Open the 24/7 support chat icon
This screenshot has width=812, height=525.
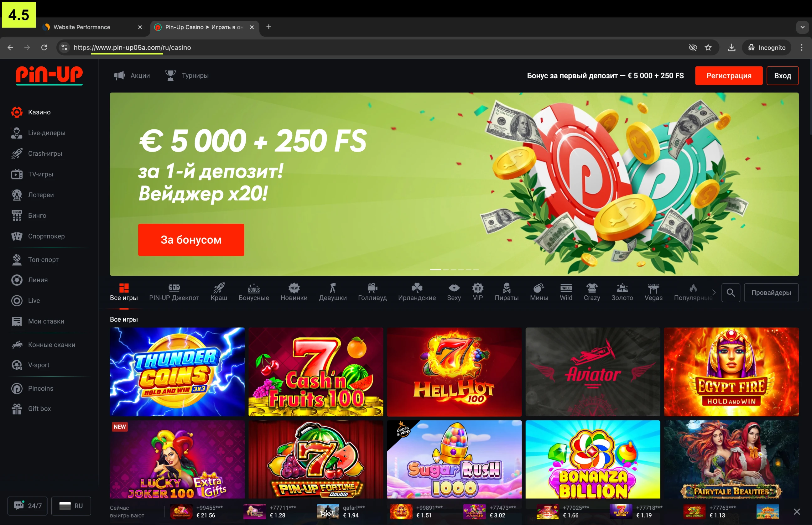click(19, 505)
